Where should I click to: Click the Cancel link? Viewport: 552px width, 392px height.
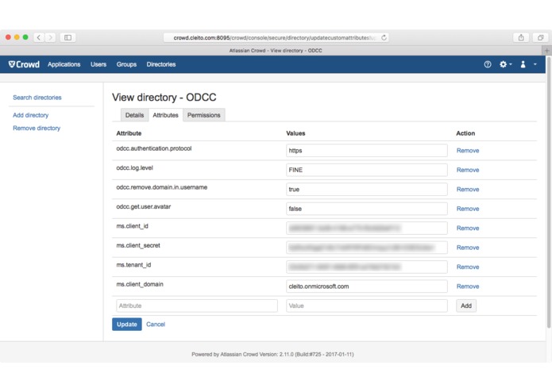pyautogui.click(x=156, y=324)
